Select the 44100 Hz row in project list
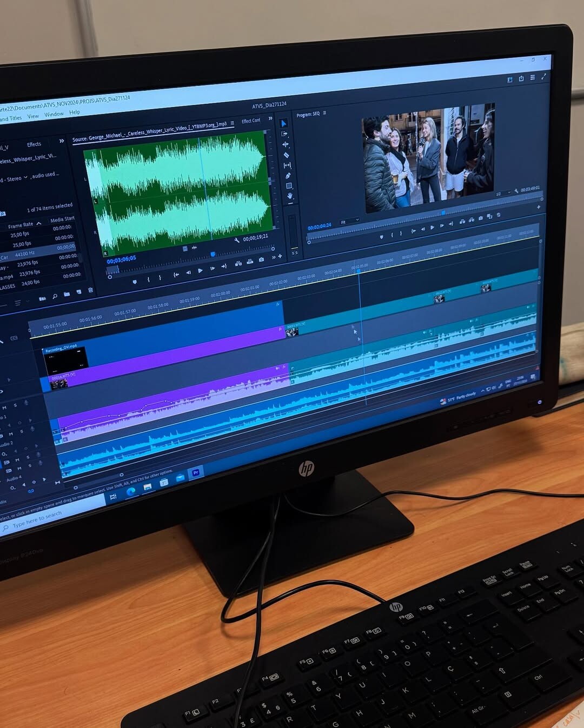Image resolution: width=584 pixels, height=728 pixels. coord(38,251)
